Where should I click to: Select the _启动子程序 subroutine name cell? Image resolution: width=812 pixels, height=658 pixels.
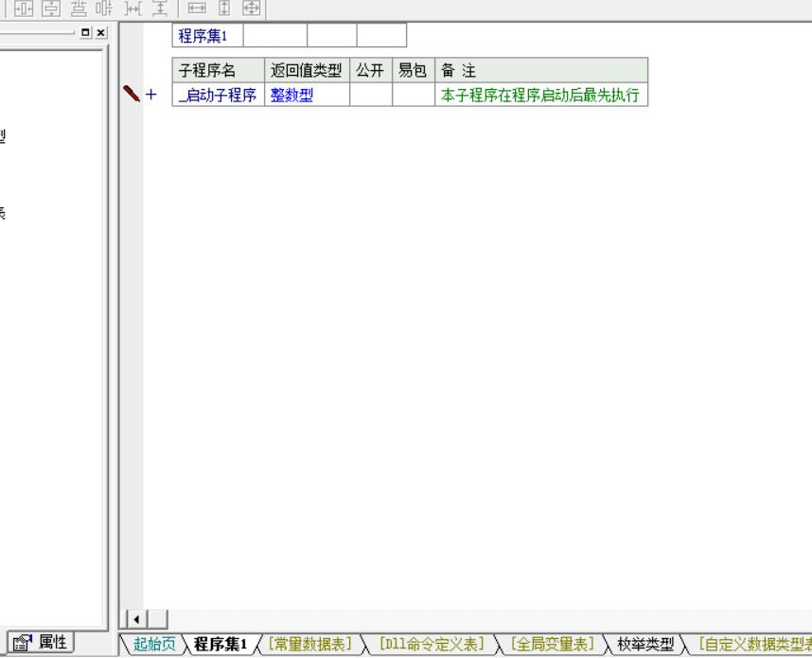[x=218, y=95]
